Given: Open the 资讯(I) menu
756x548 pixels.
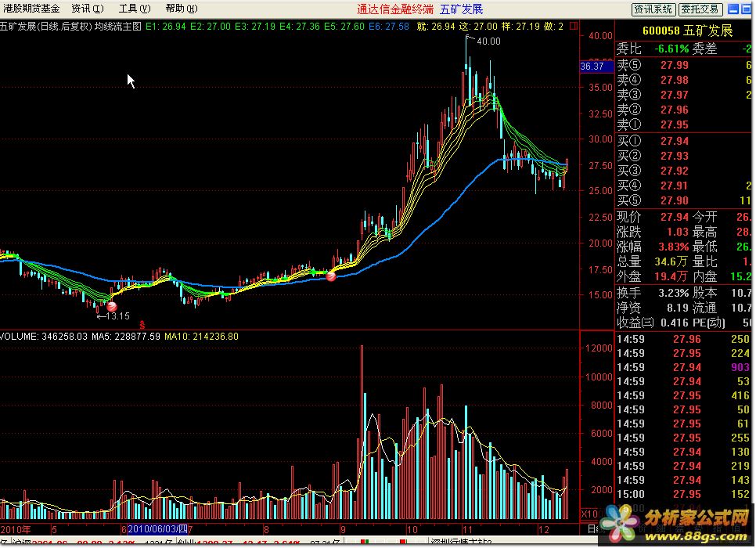Looking at the screenshot, I should [x=88, y=9].
